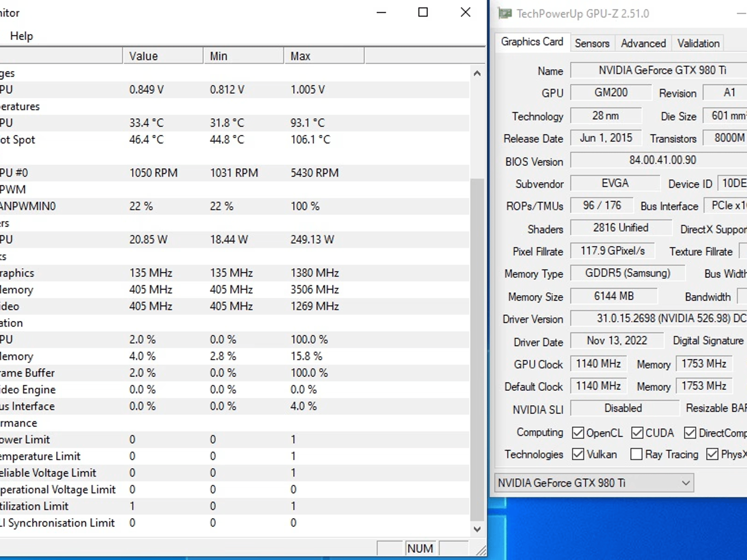Toggle the DirectCompute checkbox
This screenshot has height=560, width=747.
tap(690, 433)
